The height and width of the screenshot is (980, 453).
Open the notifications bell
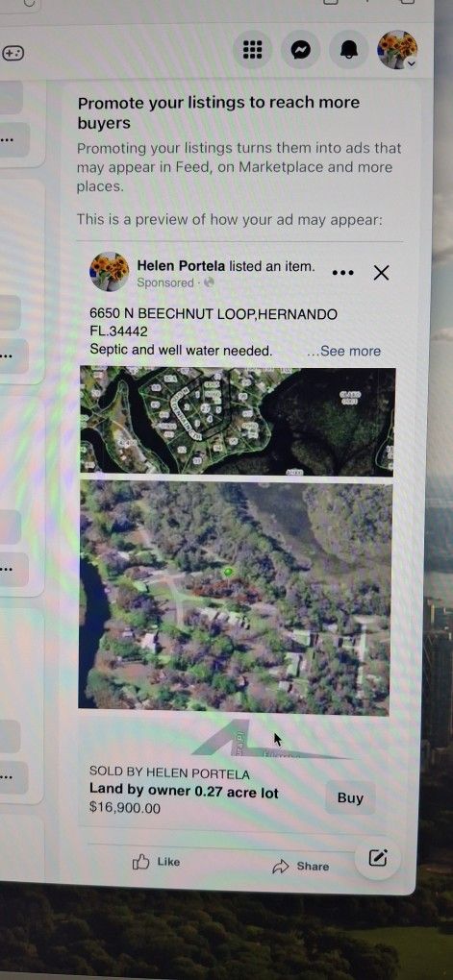(x=349, y=50)
